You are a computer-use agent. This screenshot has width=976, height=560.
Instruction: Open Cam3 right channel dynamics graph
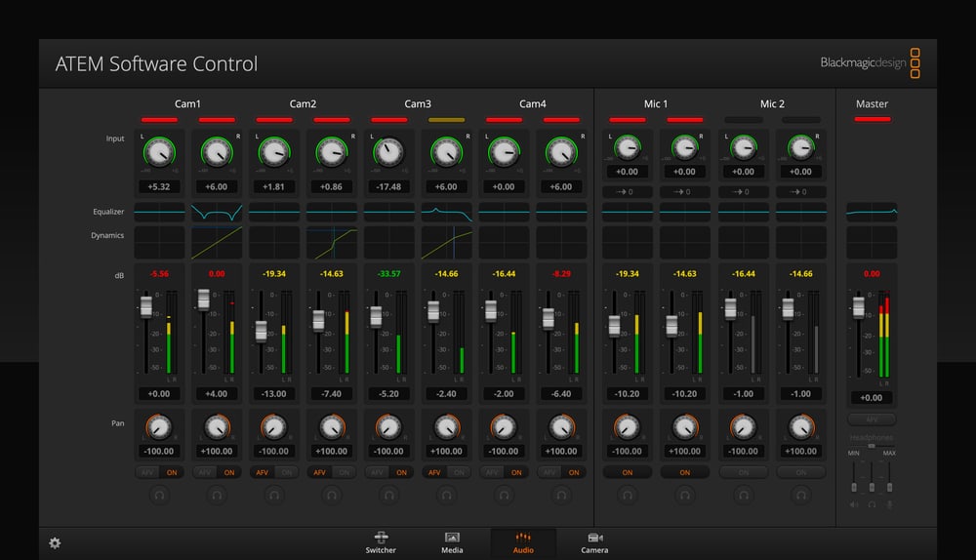point(446,242)
